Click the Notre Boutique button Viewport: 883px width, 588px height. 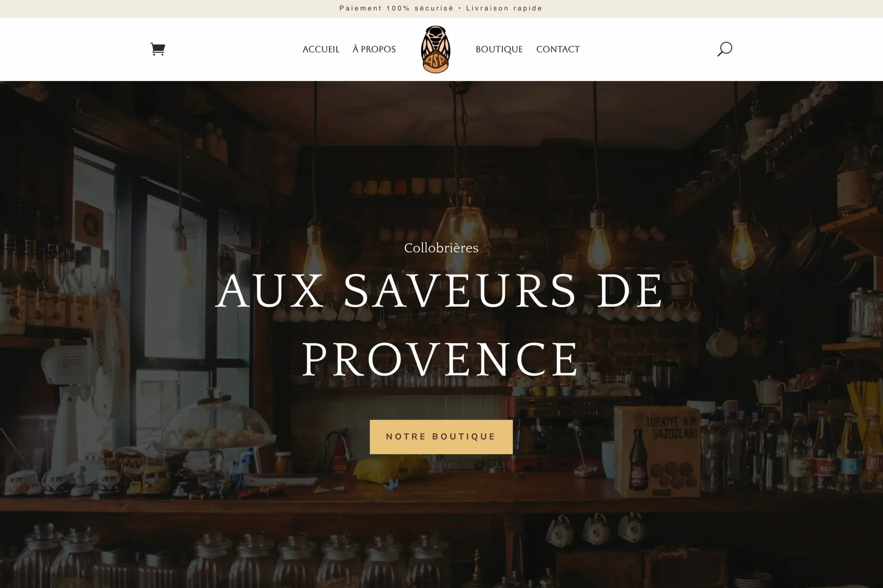(441, 437)
